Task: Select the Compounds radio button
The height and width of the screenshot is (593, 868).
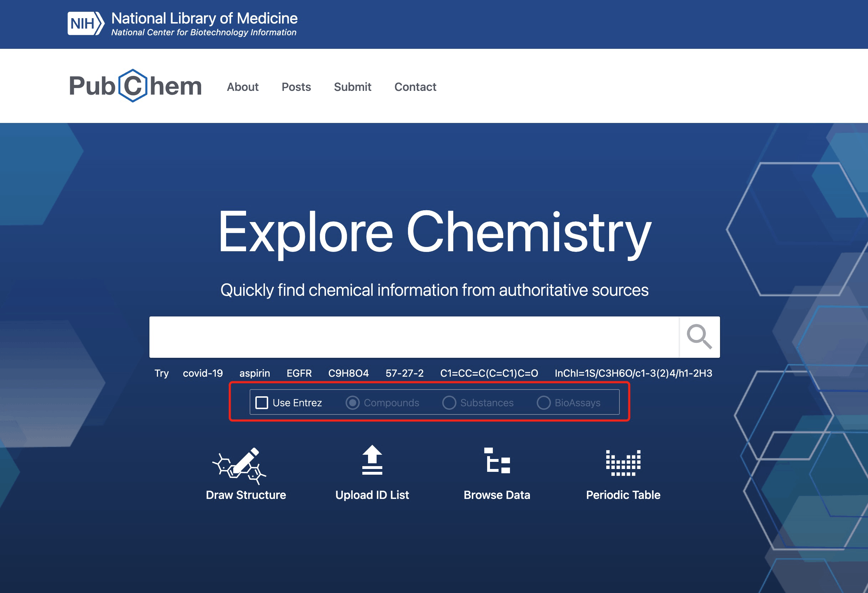Action: (352, 403)
